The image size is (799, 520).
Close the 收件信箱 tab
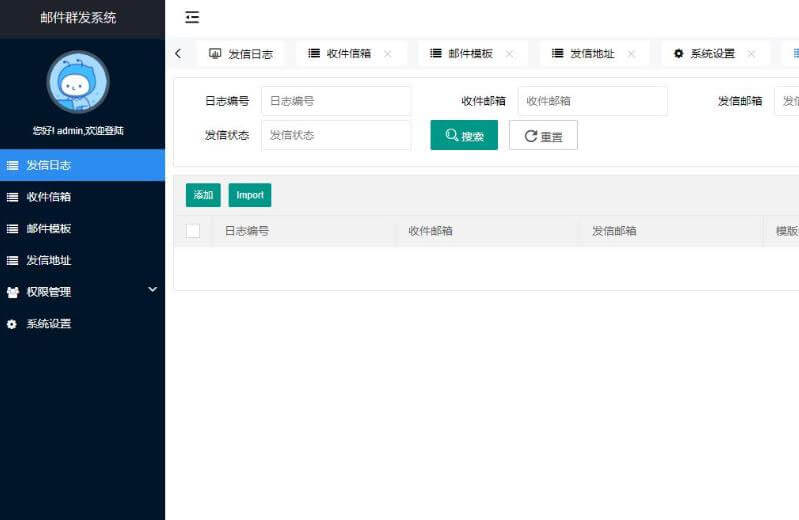coord(388,54)
